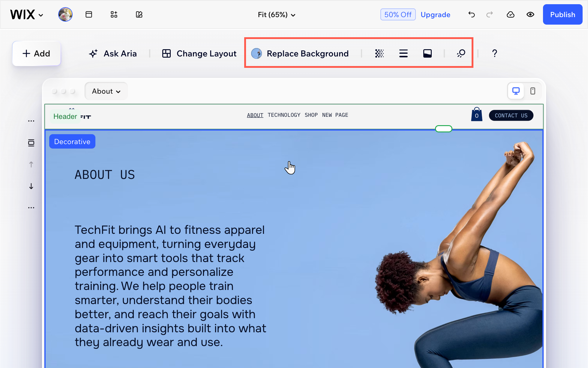Click the pattern overlay dots icon
This screenshot has width=588, height=368.
(x=379, y=53)
